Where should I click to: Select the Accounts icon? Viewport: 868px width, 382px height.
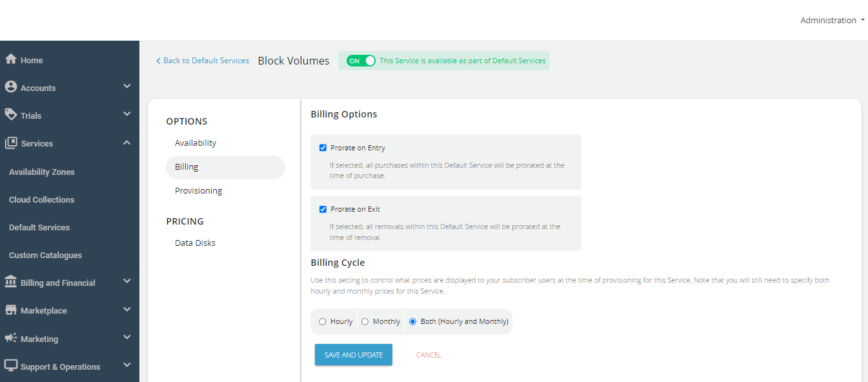click(x=11, y=86)
